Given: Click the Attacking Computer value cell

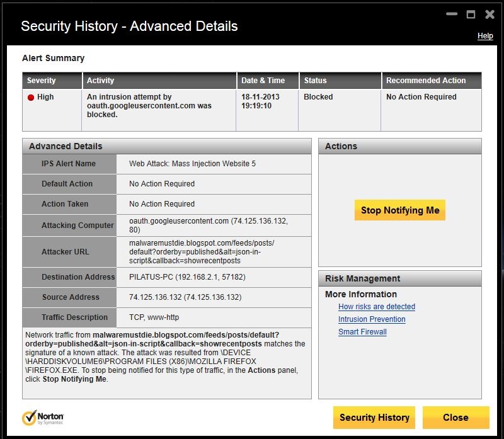Looking at the screenshot, I should (208, 225).
